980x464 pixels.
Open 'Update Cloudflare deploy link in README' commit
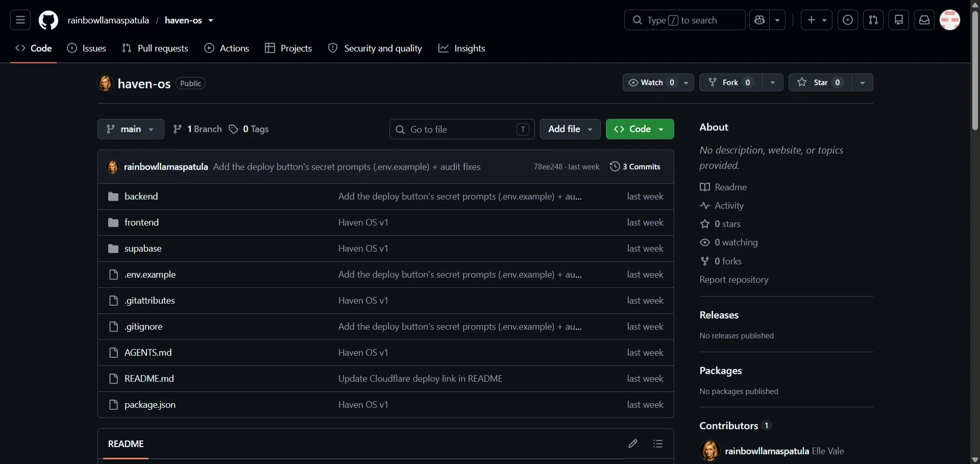point(420,379)
